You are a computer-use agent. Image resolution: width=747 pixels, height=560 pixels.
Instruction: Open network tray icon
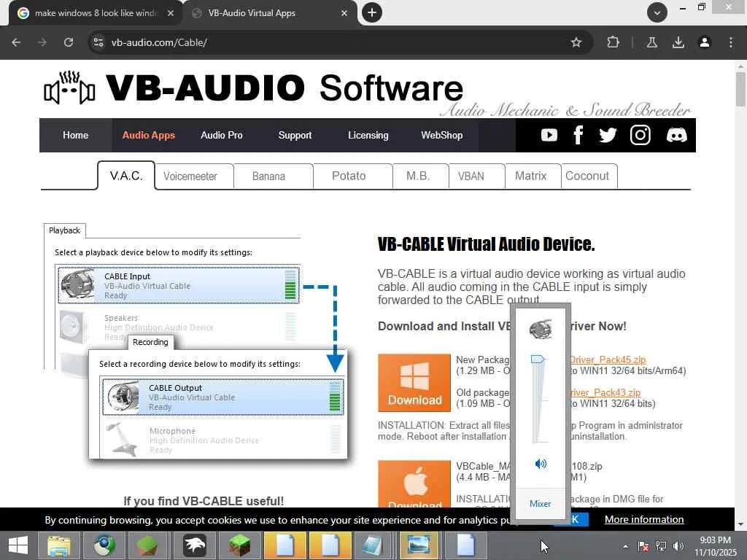pos(661,545)
